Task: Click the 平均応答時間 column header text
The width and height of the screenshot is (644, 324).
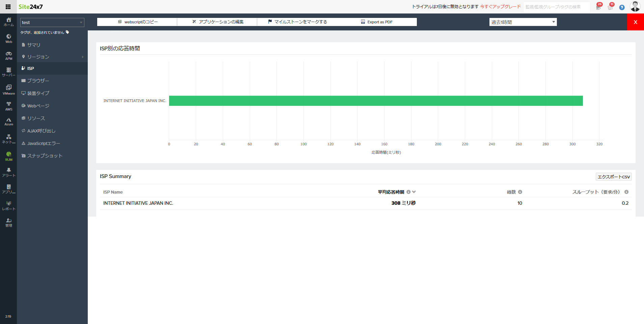Action: (x=391, y=192)
